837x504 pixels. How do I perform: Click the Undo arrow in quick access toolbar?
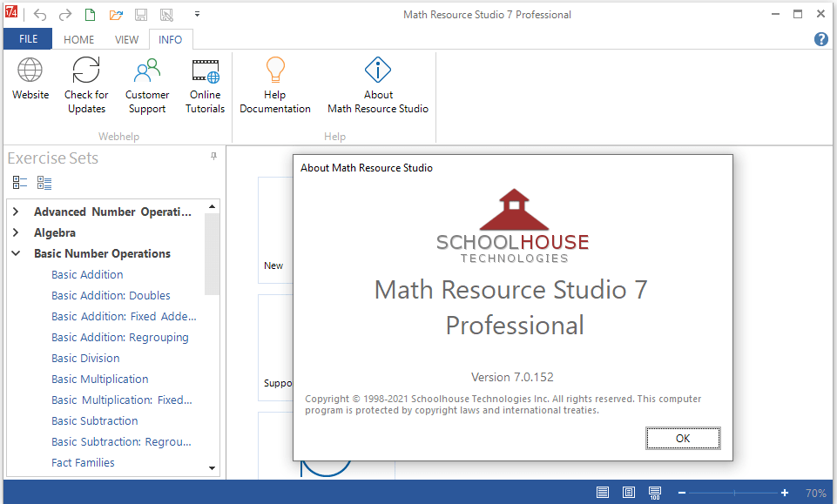pyautogui.click(x=40, y=15)
